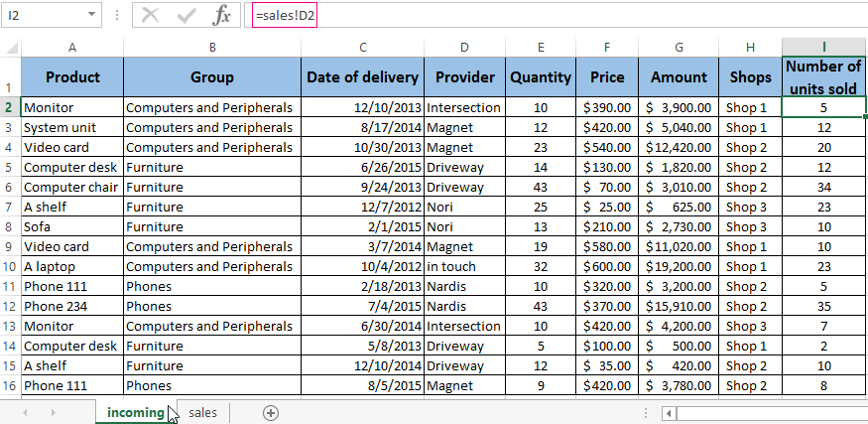Open the Insert Function fx dialog
This screenshot has width=868, height=424.
(x=222, y=15)
